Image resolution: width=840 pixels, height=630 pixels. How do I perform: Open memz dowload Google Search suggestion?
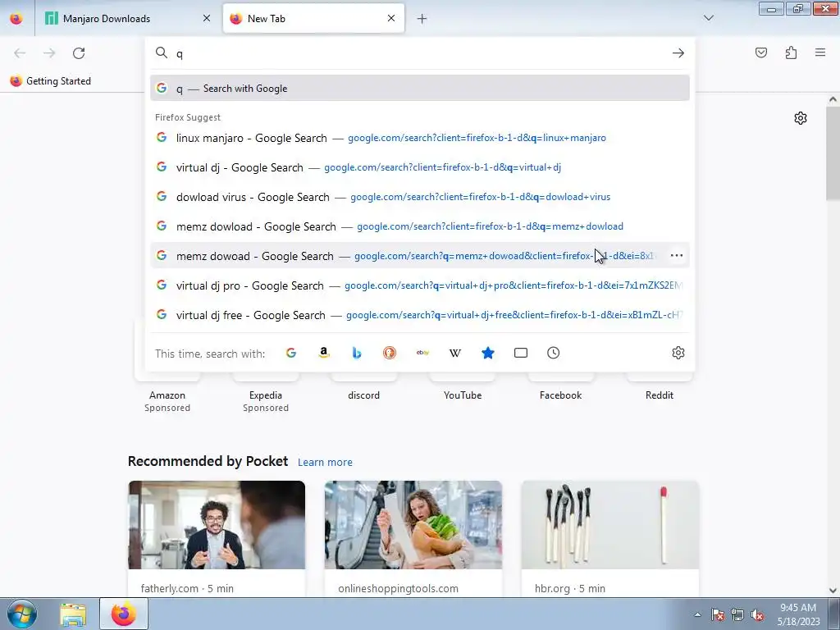[420, 226]
